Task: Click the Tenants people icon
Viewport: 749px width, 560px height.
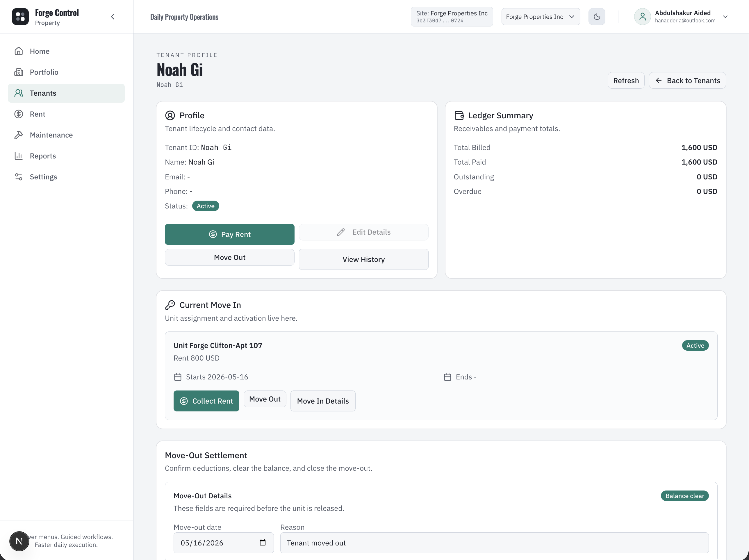Action: click(19, 93)
